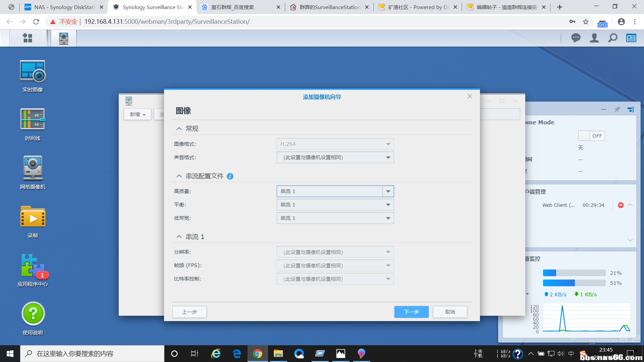Switch to NAS Synology DiskStation browser tab
The height and width of the screenshot is (362, 644).
[64, 7]
